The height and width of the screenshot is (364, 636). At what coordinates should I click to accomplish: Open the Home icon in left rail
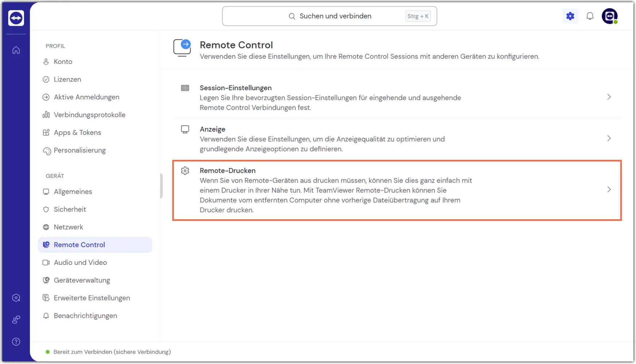[x=16, y=50]
